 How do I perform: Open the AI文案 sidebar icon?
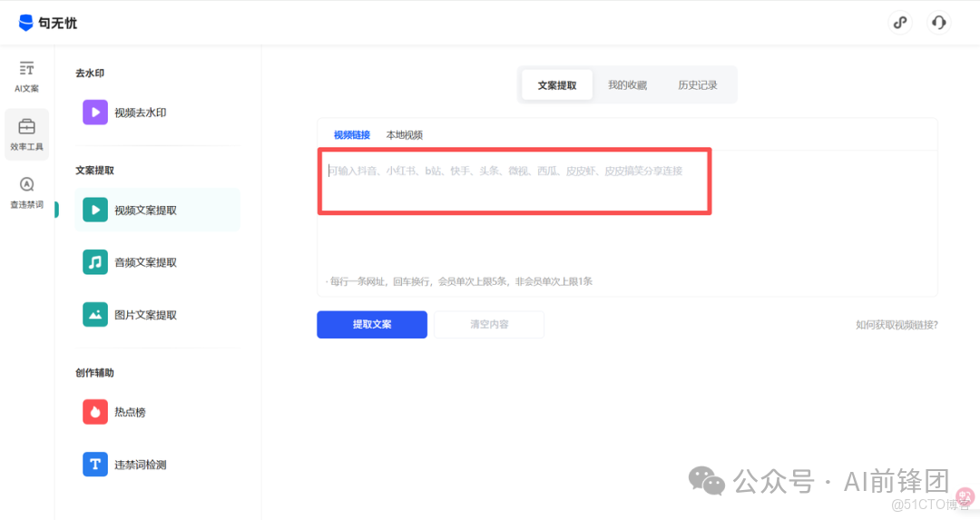[26, 68]
